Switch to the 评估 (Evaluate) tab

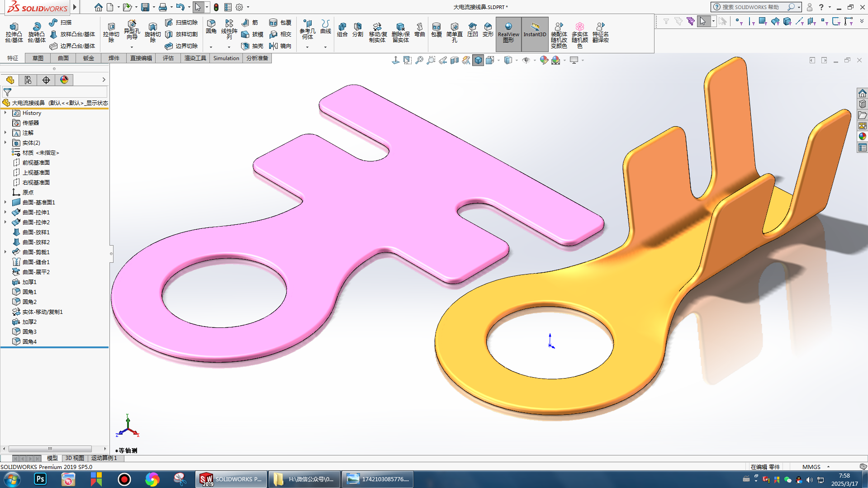point(168,58)
